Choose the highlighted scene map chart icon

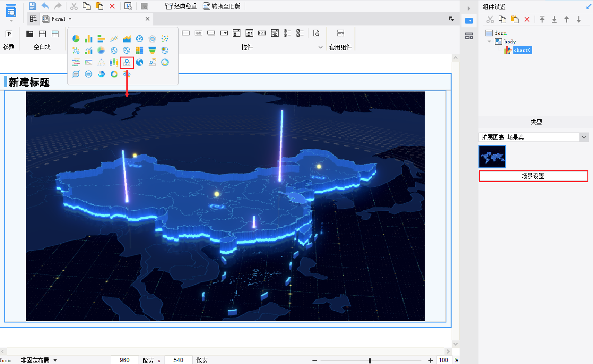point(127,62)
